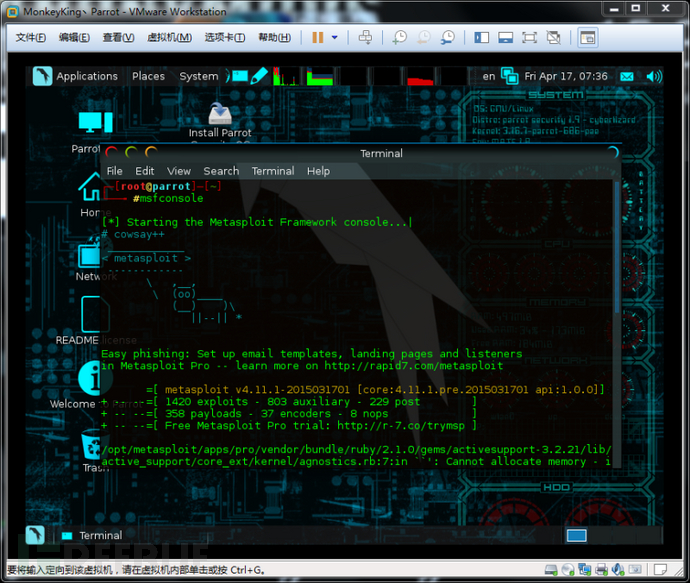Screen dimensions: 690x583
Task: Click the printer status bar icon
Action: click(x=601, y=570)
